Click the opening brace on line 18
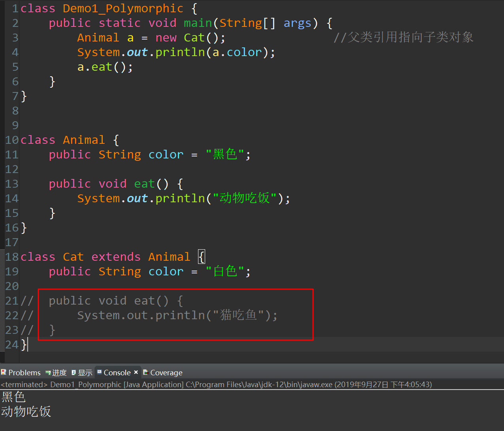This screenshot has width=504, height=431. point(202,257)
